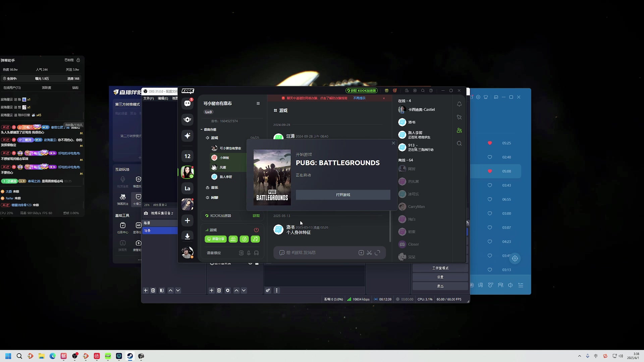Click 获取 KOOK加速器 green title button
Image resolution: width=644 pixels, height=362 pixels.
(362, 91)
